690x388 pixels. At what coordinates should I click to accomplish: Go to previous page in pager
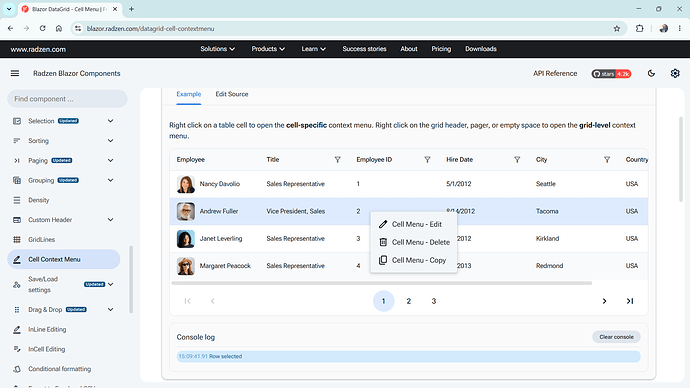coord(213,301)
